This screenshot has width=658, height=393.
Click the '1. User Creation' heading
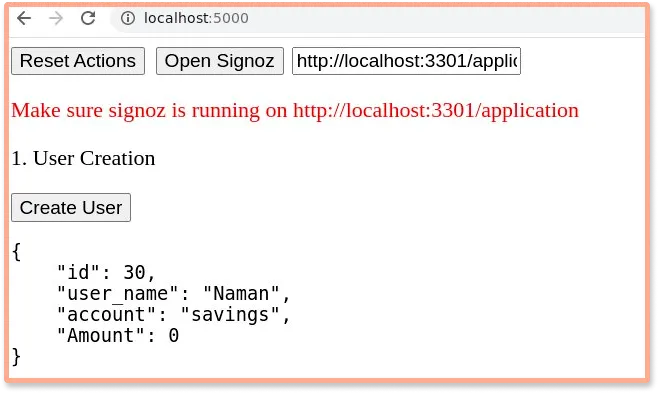pyautogui.click(x=83, y=159)
